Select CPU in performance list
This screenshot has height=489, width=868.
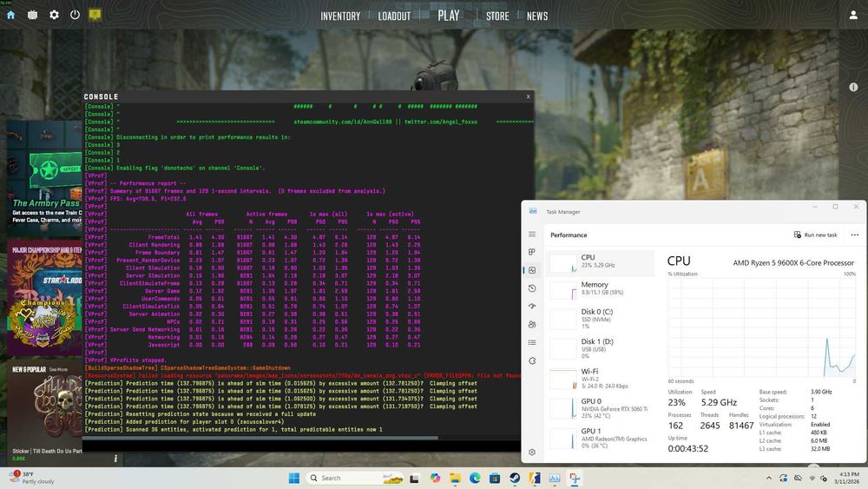tap(602, 263)
